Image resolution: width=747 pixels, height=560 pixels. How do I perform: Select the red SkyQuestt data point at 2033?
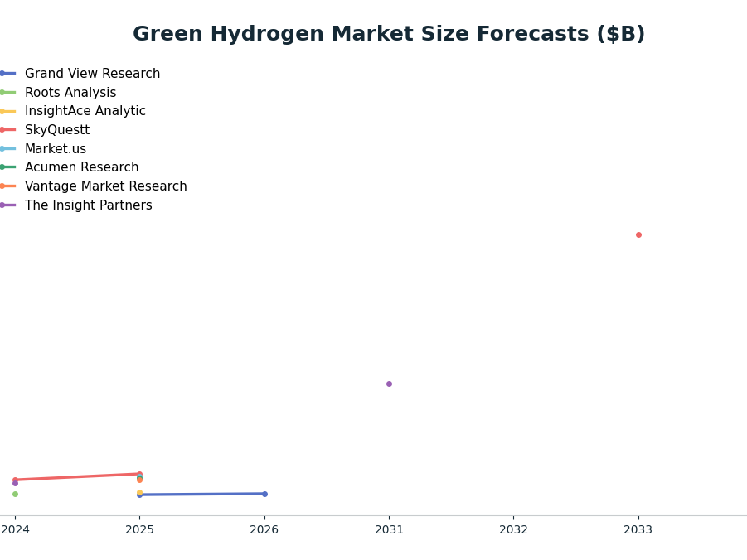pos(639,234)
